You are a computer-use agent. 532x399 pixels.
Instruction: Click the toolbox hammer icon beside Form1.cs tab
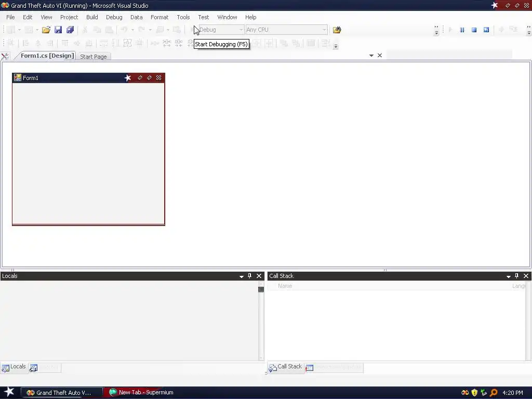[5, 56]
